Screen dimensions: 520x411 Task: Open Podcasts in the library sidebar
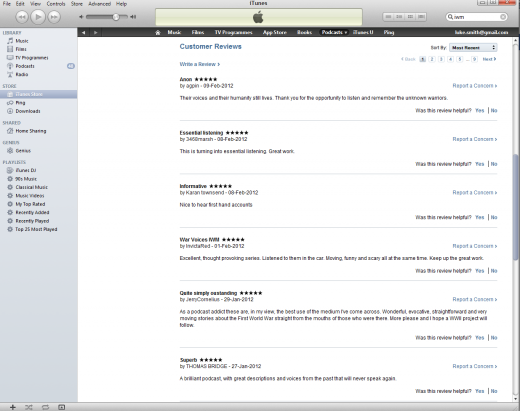click(x=25, y=66)
